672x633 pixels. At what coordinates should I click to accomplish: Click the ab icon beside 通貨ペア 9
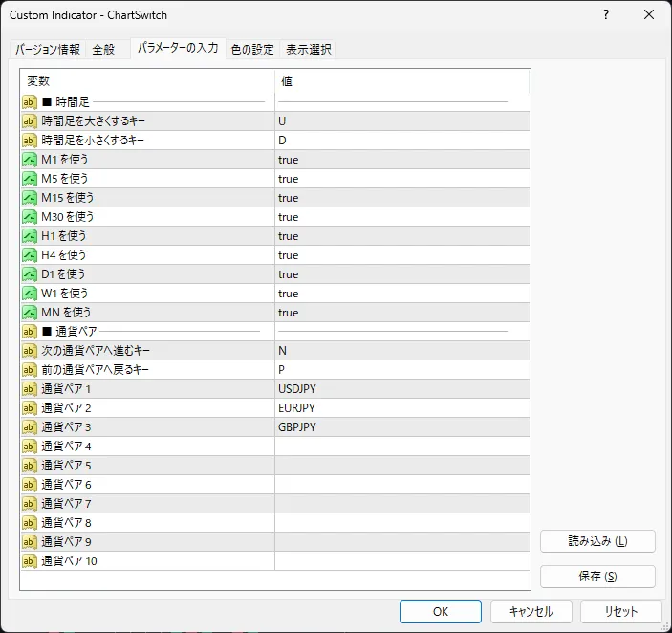pos(29,542)
